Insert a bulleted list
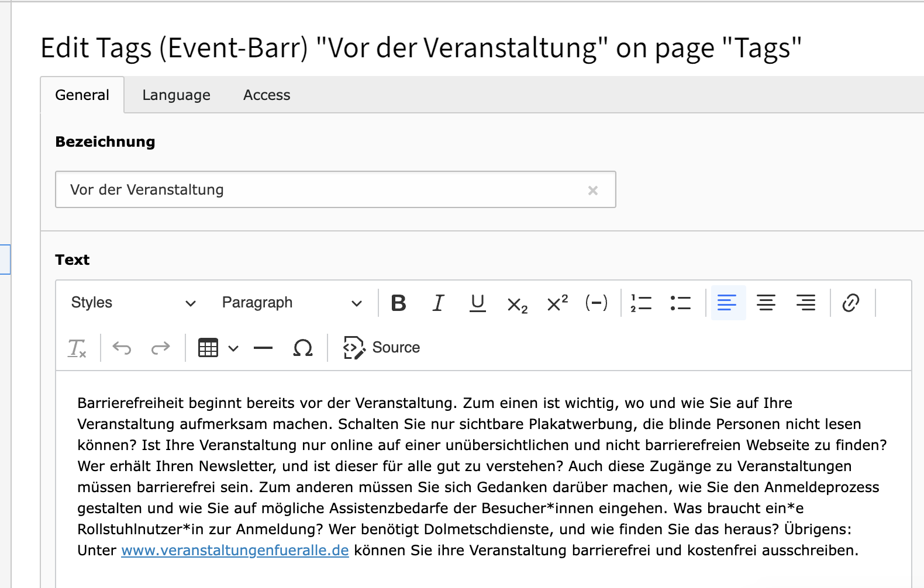This screenshot has height=588, width=924. (681, 303)
